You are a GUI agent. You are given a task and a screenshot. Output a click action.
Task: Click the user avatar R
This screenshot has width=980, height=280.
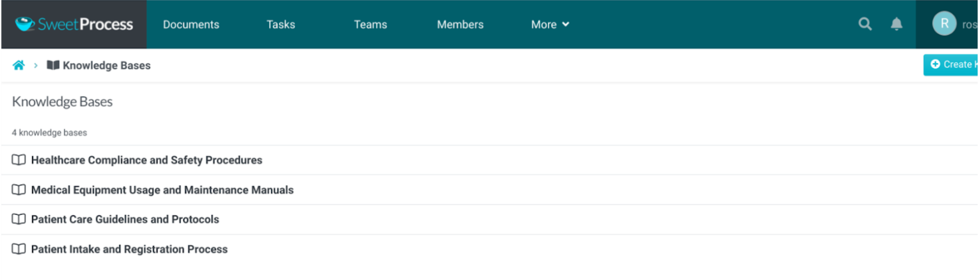944,24
